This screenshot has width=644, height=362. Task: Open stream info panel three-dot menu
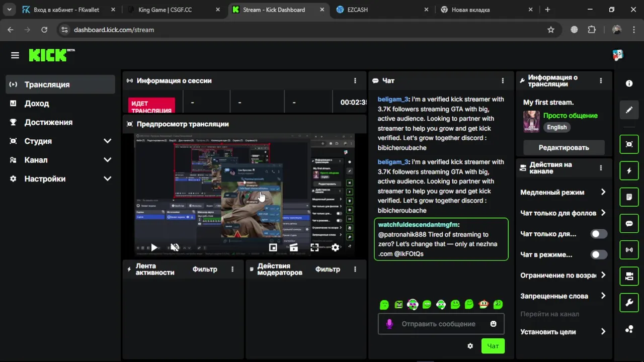pyautogui.click(x=601, y=80)
